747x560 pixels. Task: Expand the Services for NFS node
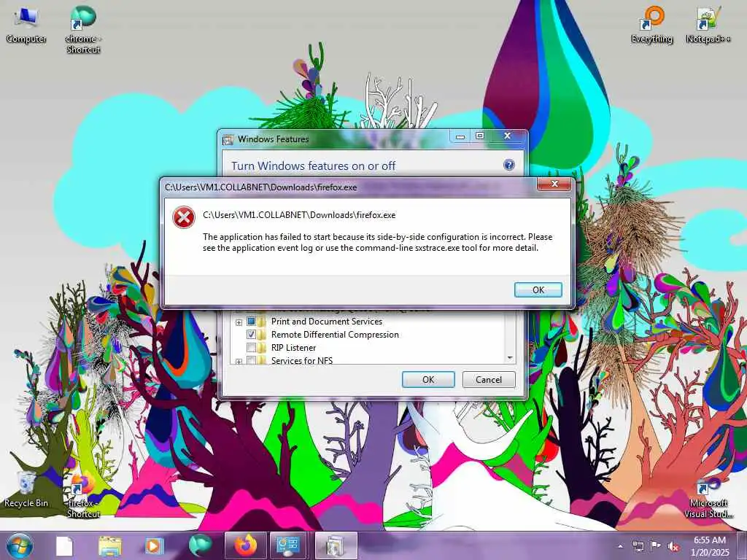tap(239, 362)
